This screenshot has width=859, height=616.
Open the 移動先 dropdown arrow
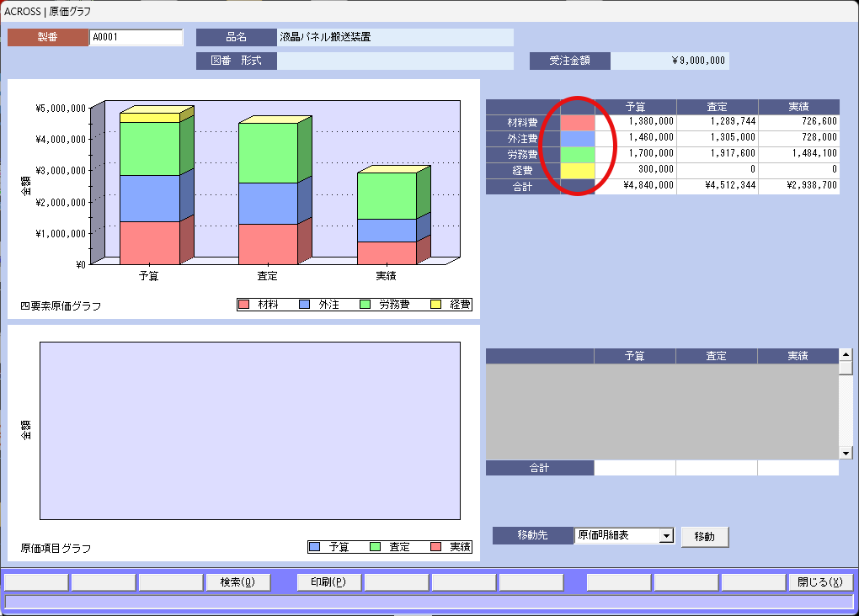(666, 536)
